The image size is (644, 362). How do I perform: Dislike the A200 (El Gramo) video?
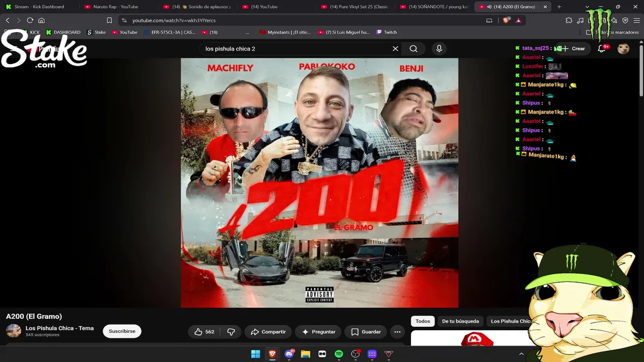231,332
